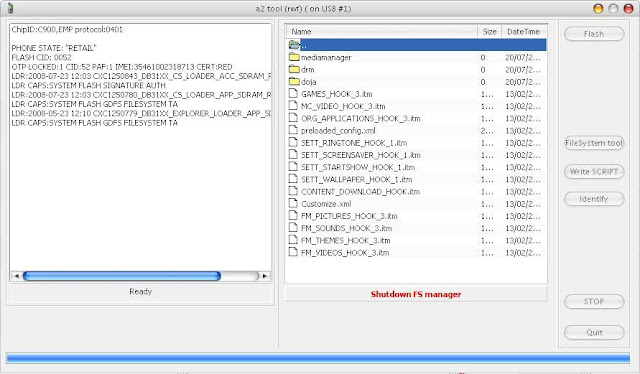Screen dimensions: 640x374
Task: Click the file icon of FM_SOUNDS_HOOK_3.itm
Action: [x=293, y=228]
